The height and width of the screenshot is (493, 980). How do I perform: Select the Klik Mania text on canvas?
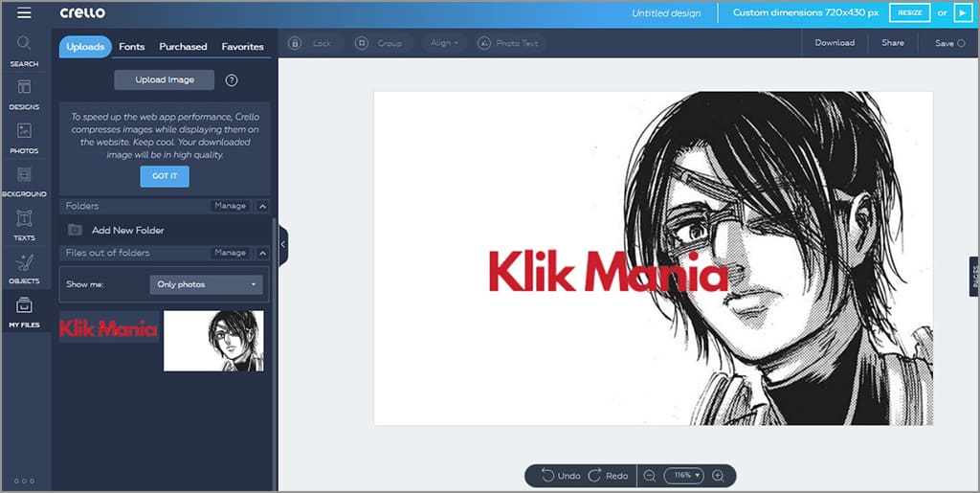[x=608, y=271]
